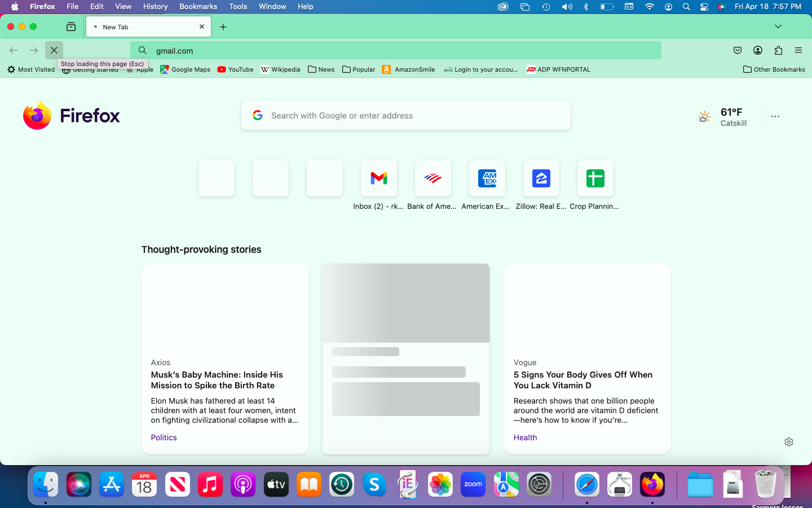
Task: Open the Help menu
Action: point(306,6)
